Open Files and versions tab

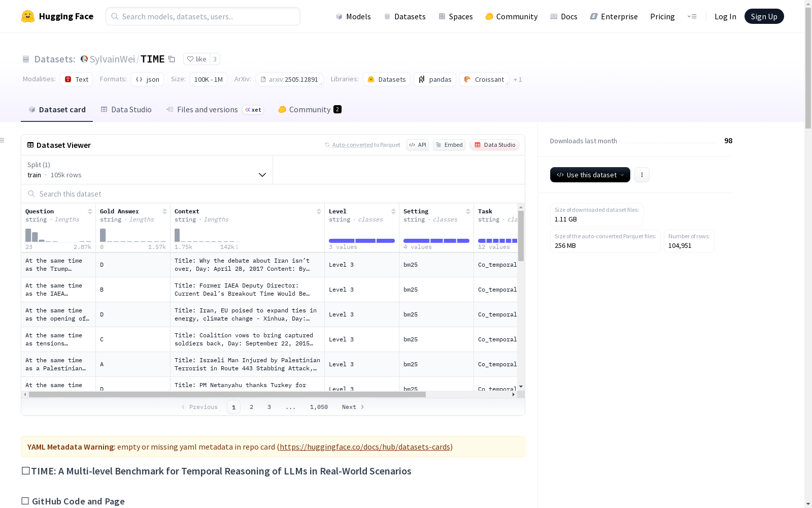coord(215,110)
